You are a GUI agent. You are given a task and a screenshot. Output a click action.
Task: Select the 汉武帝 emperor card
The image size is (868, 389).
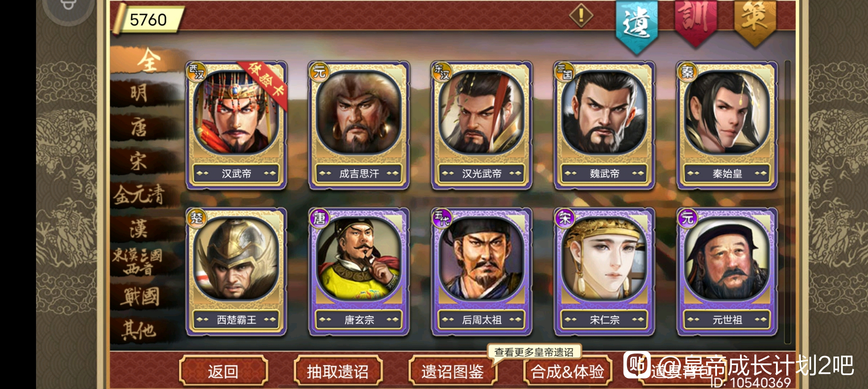coord(236,125)
